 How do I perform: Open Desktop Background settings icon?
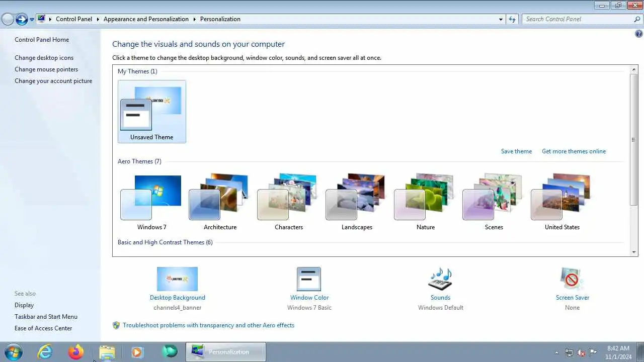pyautogui.click(x=177, y=279)
